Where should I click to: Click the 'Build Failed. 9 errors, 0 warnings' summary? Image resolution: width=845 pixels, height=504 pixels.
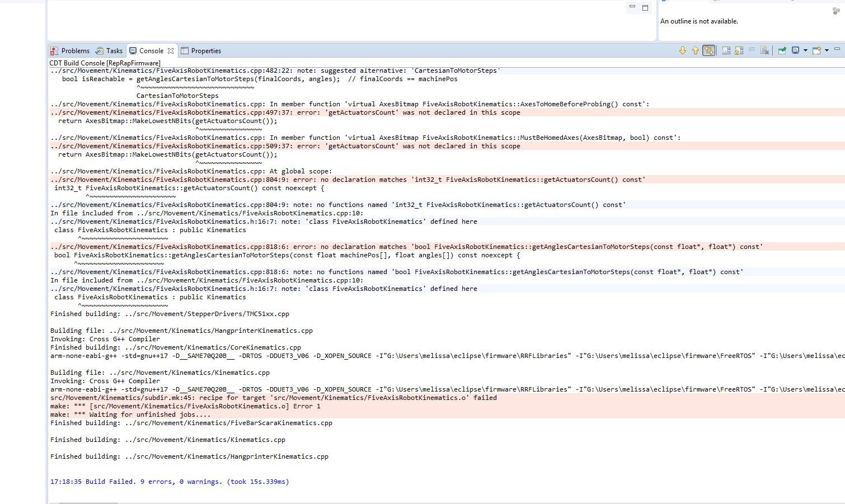coord(170,482)
